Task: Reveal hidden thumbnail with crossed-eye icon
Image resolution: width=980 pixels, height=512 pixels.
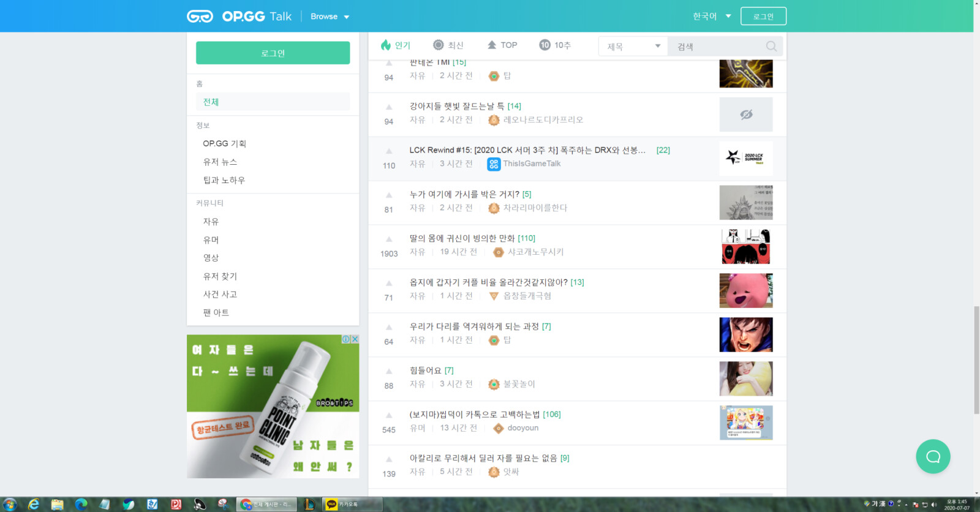Action: pyautogui.click(x=745, y=115)
